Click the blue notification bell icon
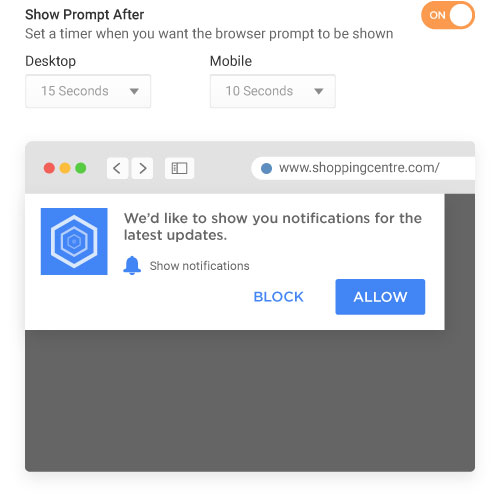This screenshot has width=500, height=500. point(132,265)
